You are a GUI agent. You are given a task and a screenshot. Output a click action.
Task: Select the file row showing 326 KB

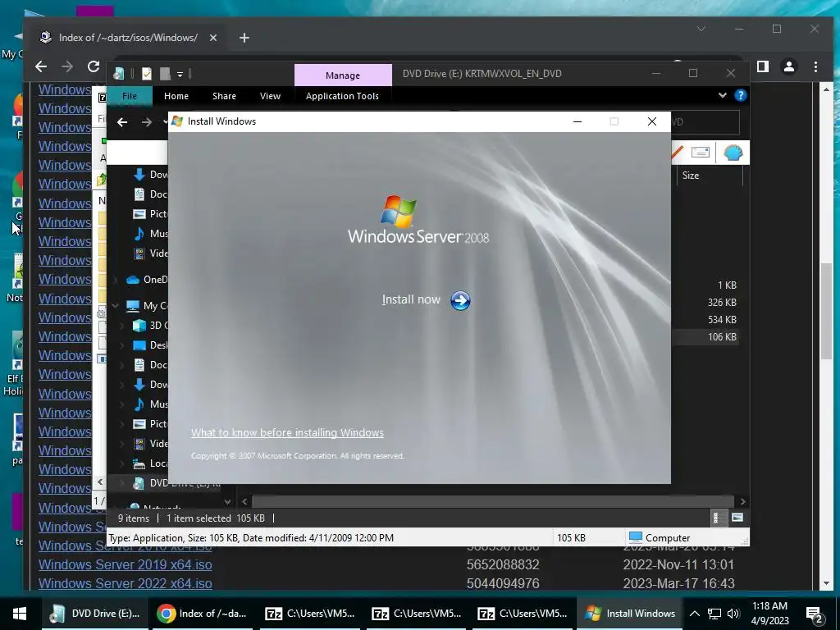pos(705,302)
